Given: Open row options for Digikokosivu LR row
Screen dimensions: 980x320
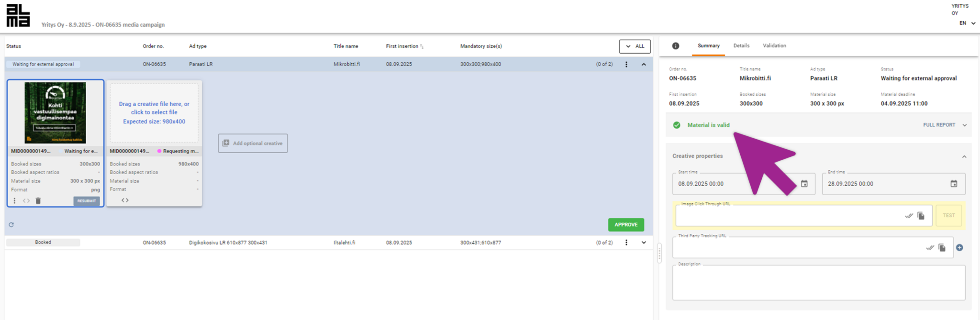Looking at the screenshot, I should coord(626,243).
